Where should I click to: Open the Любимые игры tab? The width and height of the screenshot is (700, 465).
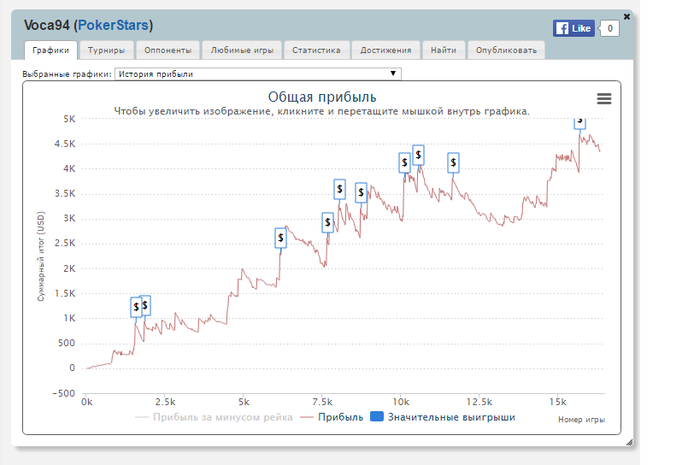(242, 50)
